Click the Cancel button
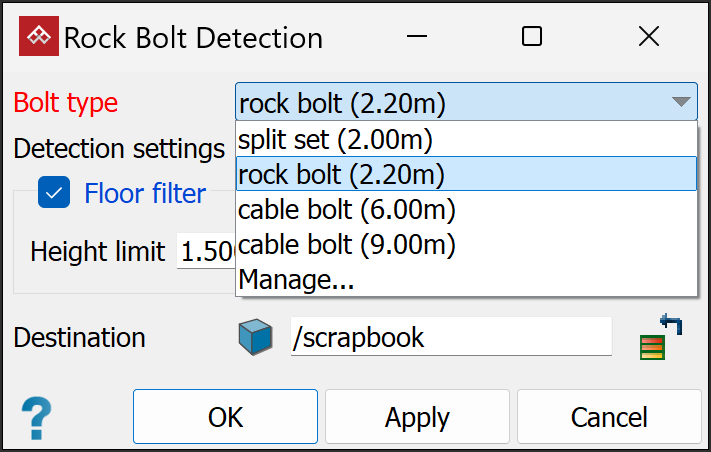711x452 pixels. [609, 417]
